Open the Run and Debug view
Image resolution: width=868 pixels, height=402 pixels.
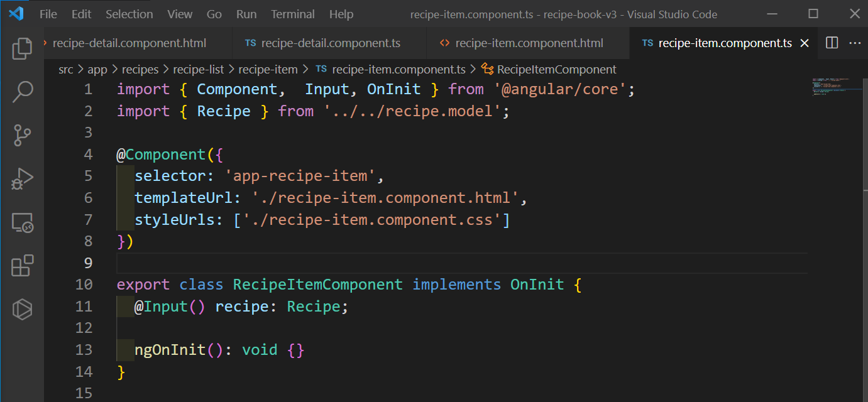[x=22, y=179]
